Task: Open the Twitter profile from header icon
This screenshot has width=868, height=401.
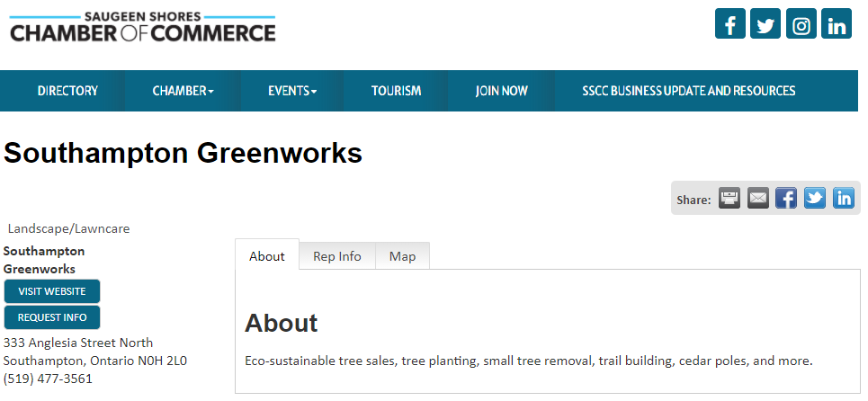Action: click(765, 23)
